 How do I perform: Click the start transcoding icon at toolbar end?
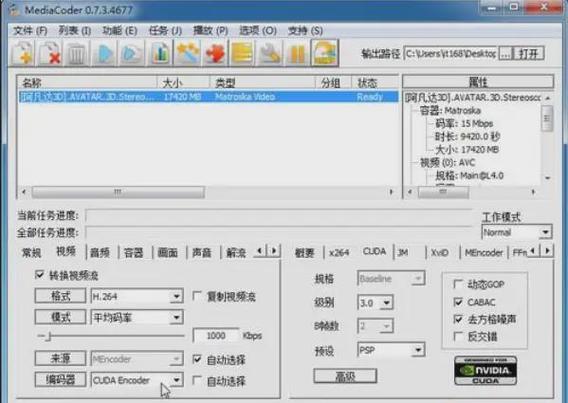pos(325,53)
